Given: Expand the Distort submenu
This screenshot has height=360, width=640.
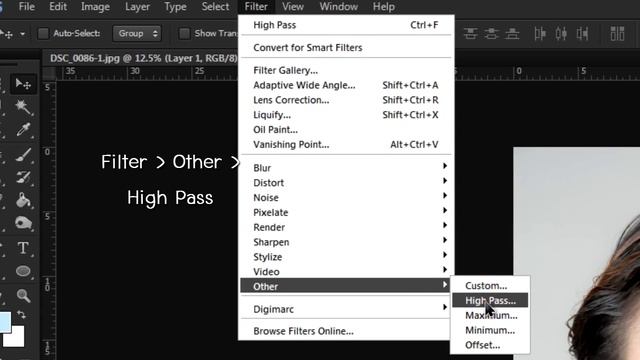Looking at the screenshot, I should 346,182.
